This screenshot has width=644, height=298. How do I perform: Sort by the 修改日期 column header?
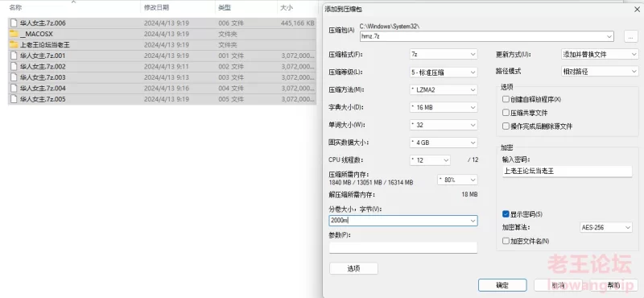click(156, 7)
